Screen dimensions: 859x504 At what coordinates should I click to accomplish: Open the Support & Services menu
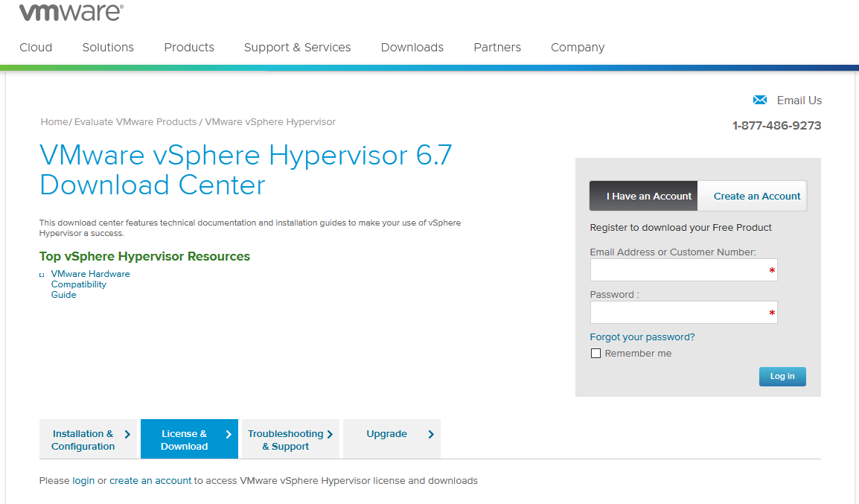tap(298, 47)
